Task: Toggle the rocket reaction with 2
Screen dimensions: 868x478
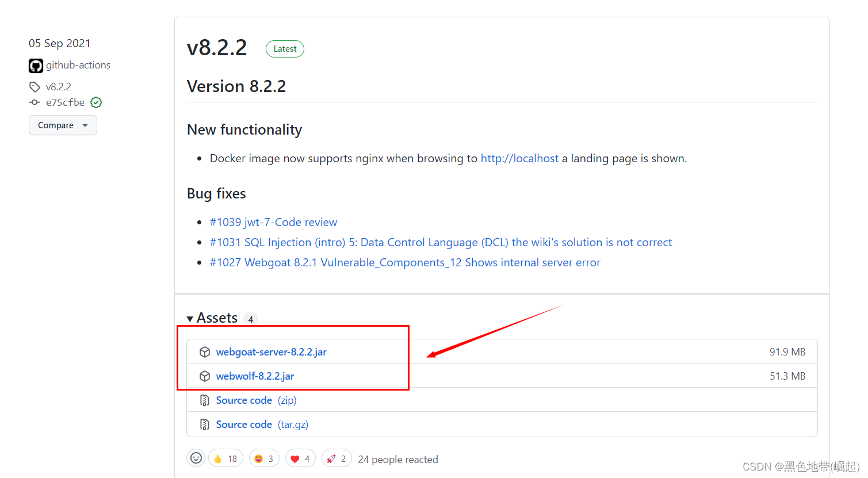Action: [x=337, y=458]
